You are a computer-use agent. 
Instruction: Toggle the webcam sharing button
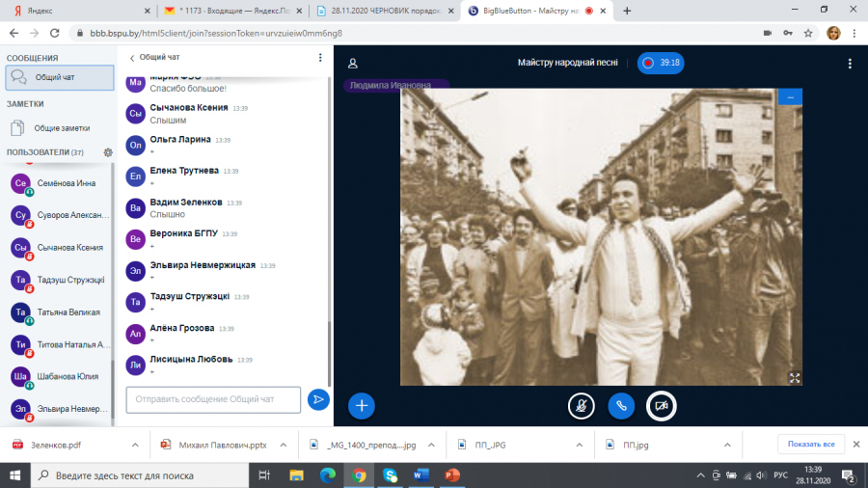[x=661, y=406]
